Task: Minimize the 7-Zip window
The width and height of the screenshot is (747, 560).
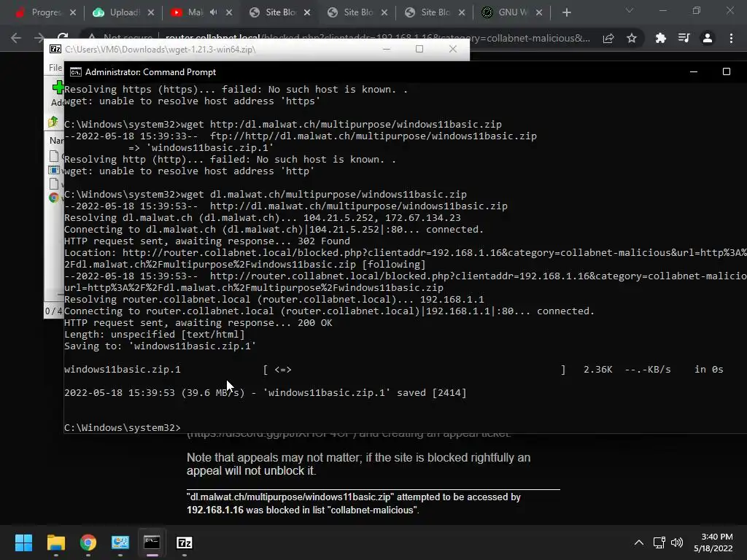Action: coord(387,49)
